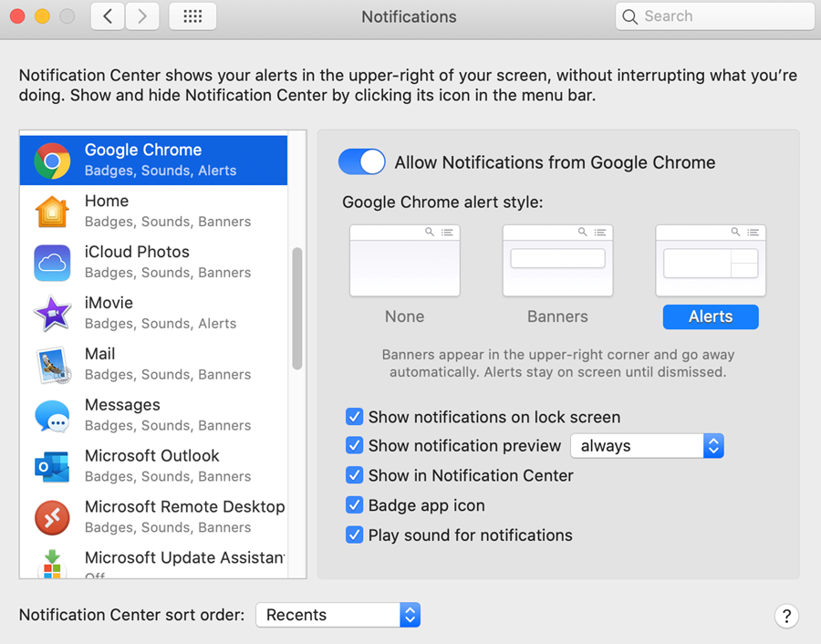Click into the Search field
Screen dimensions: 821x644
tap(714, 16)
